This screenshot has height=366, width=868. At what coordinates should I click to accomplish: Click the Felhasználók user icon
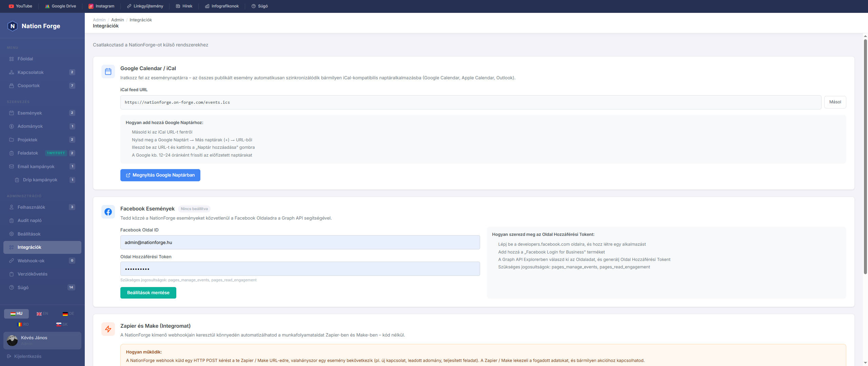(x=12, y=207)
